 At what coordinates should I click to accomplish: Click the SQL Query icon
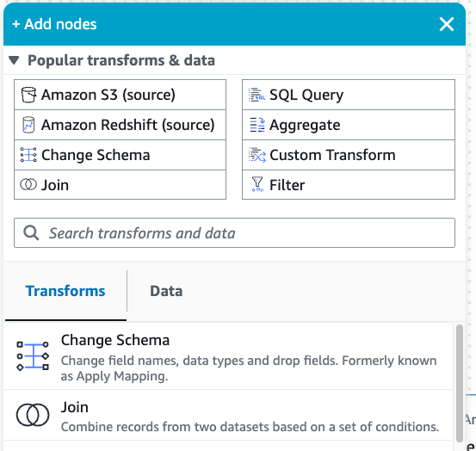pos(257,95)
